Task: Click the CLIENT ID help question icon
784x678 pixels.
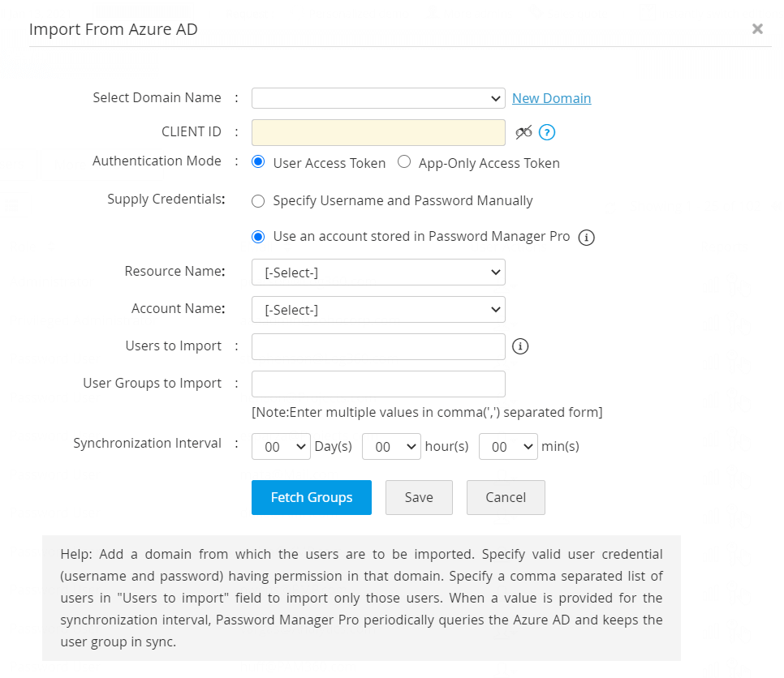Action: [x=547, y=132]
